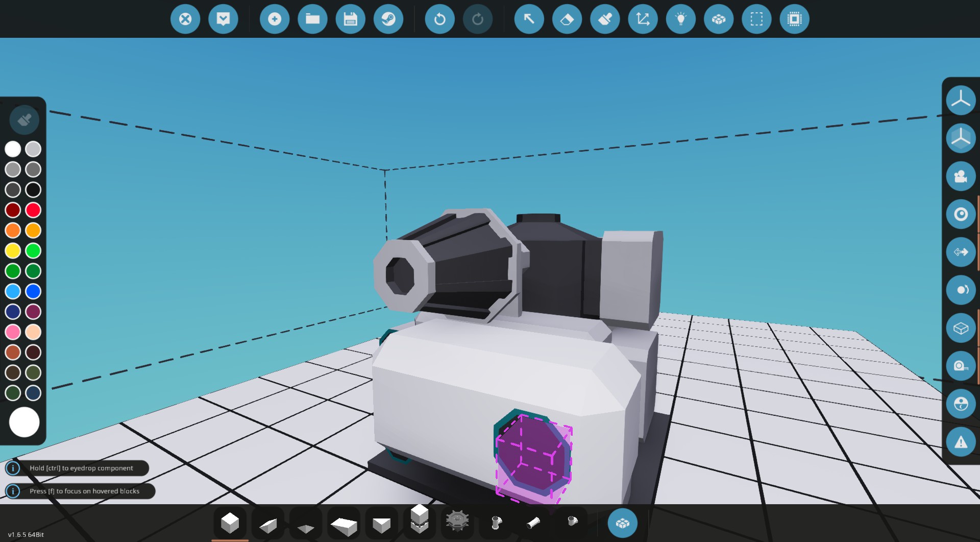Open the folder load vehicle icon

[312, 19]
